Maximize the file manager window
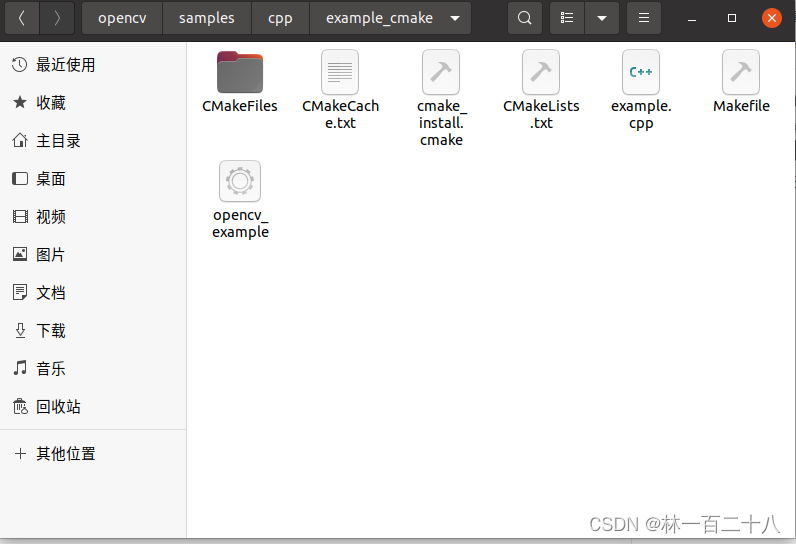 point(732,18)
